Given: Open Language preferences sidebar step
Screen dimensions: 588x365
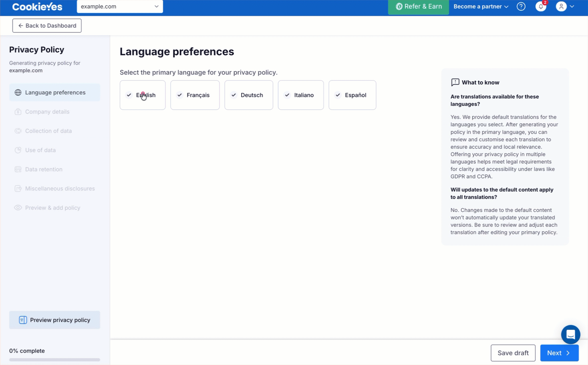Looking at the screenshot, I should [x=55, y=92].
